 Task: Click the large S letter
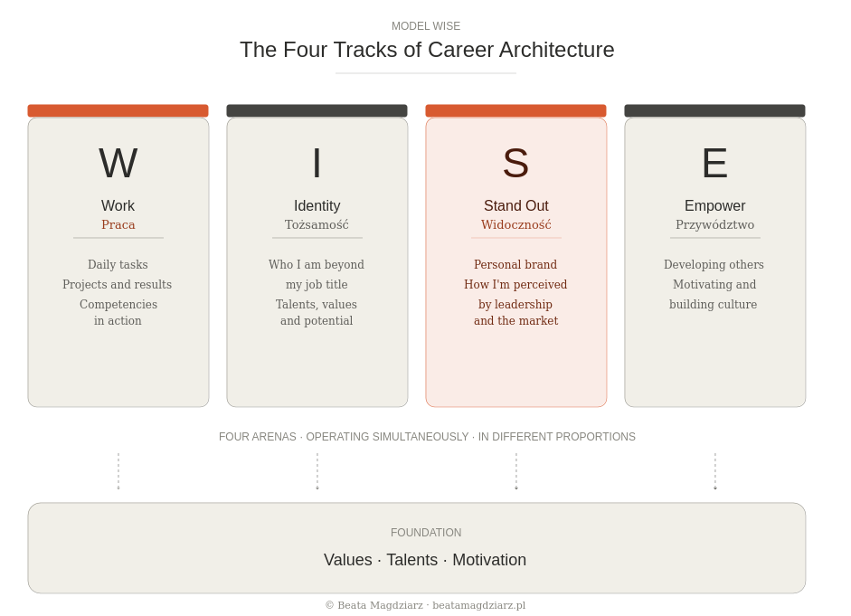(x=515, y=163)
